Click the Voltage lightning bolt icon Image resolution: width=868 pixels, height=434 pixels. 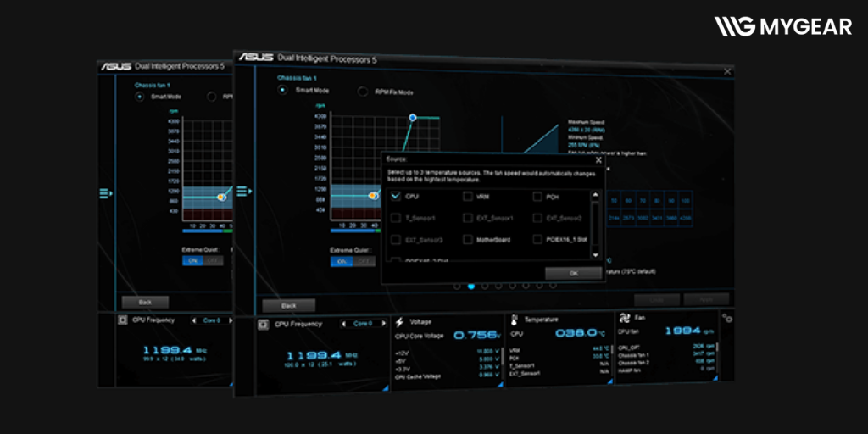coord(400,323)
